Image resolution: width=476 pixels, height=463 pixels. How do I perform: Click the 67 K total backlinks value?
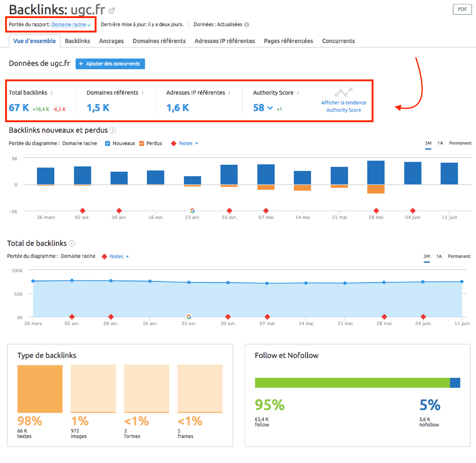[19, 108]
